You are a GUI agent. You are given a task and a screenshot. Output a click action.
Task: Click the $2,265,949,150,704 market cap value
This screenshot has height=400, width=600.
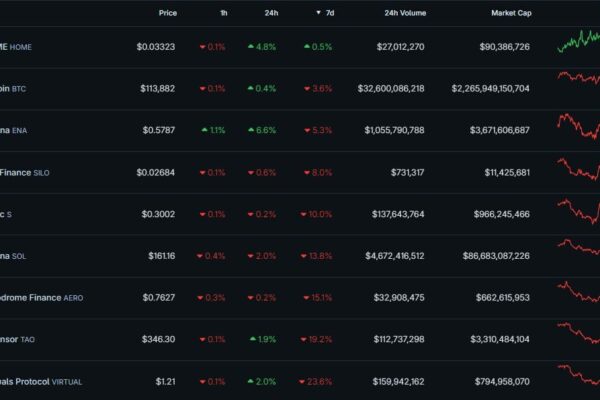pos(491,88)
